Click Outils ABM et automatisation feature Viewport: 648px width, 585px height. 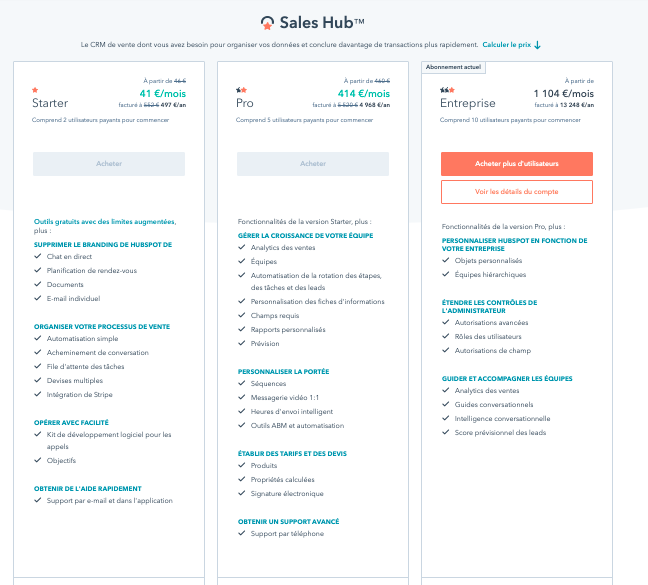point(297,426)
